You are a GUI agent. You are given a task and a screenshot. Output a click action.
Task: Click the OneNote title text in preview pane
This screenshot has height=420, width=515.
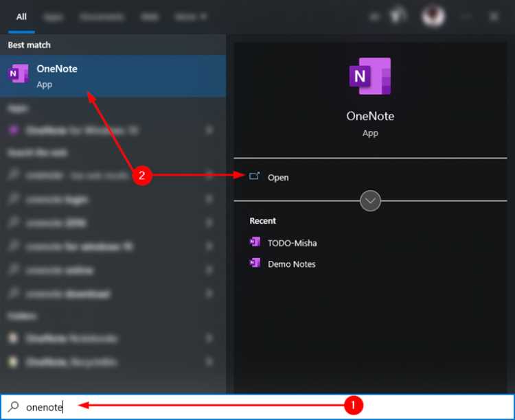pyautogui.click(x=370, y=116)
